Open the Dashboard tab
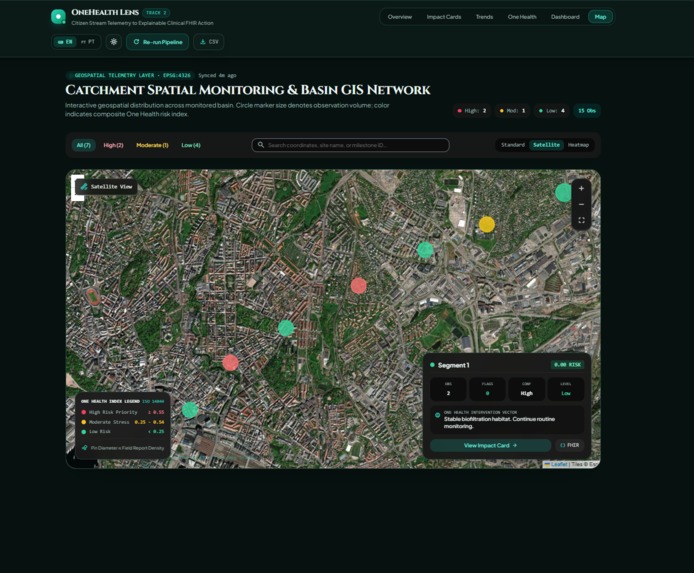694x573 pixels. click(565, 17)
